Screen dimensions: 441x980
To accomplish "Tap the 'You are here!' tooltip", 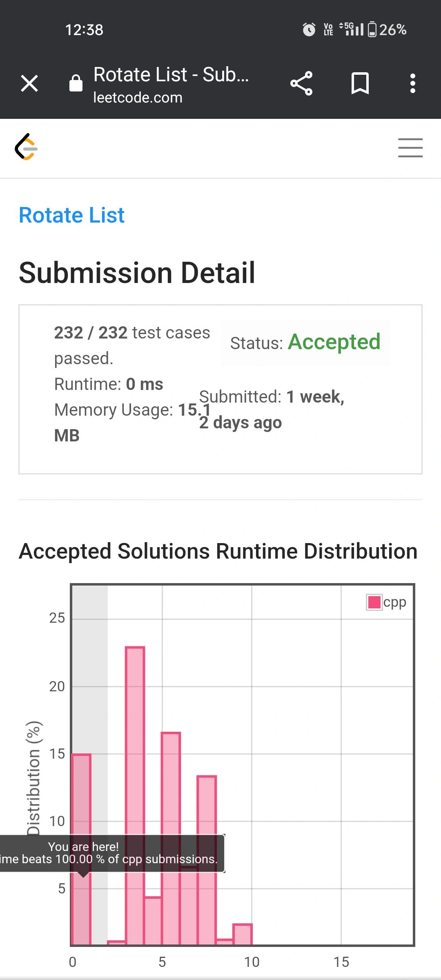I will (x=111, y=853).
